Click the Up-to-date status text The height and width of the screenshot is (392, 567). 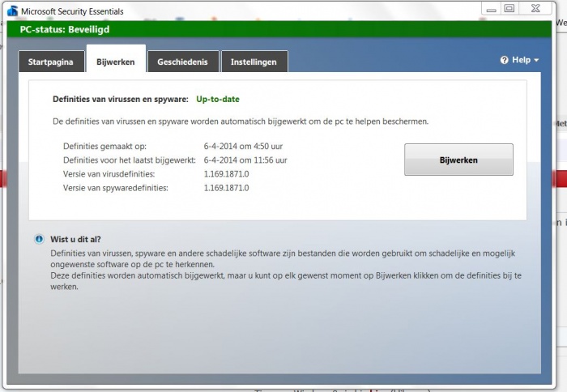pyautogui.click(x=218, y=99)
